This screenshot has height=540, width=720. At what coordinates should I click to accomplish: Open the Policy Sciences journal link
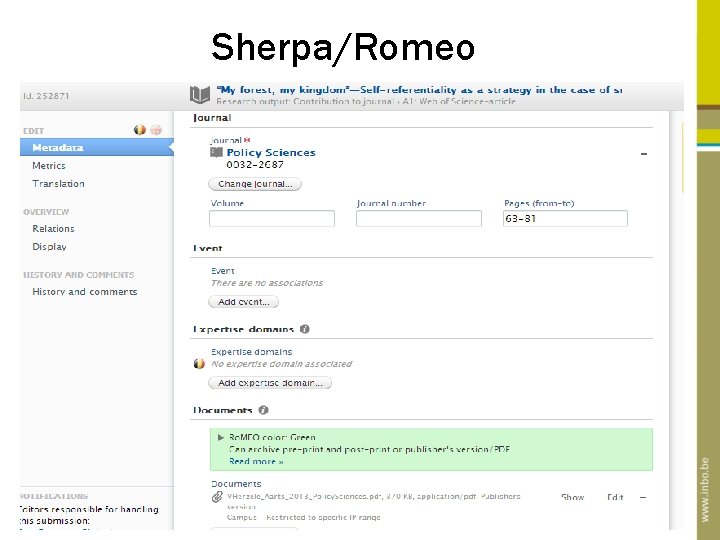(271, 152)
